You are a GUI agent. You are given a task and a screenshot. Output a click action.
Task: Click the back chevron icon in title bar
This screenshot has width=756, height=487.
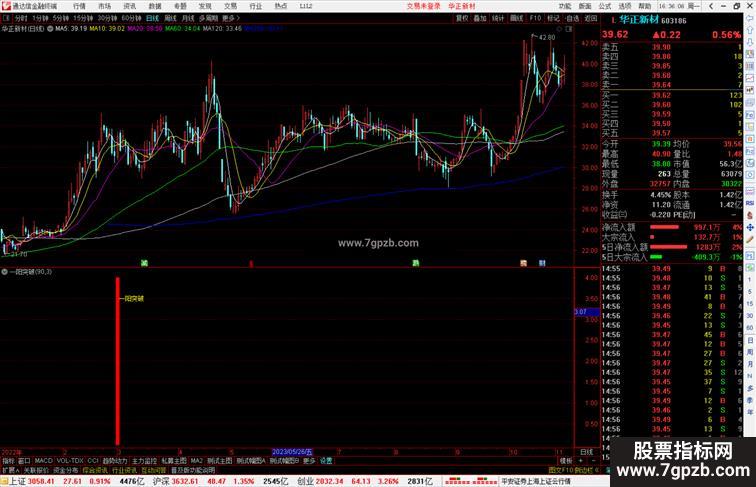click(x=712, y=6)
